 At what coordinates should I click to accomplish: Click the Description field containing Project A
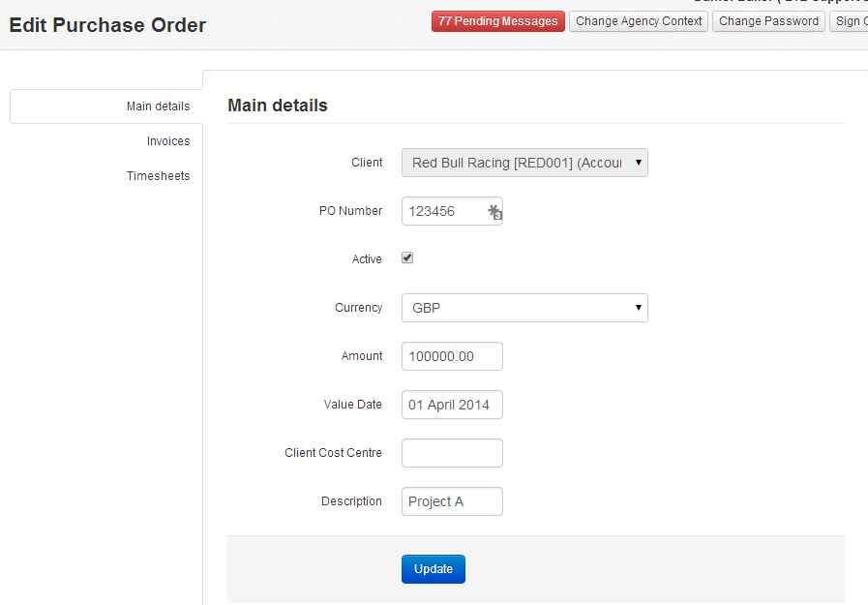(x=452, y=501)
